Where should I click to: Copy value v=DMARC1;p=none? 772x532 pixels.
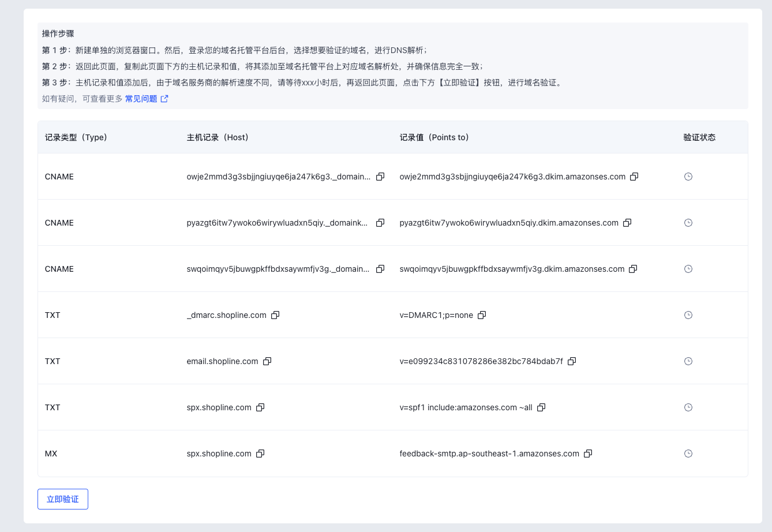pyautogui.click(x=482, y=315)
